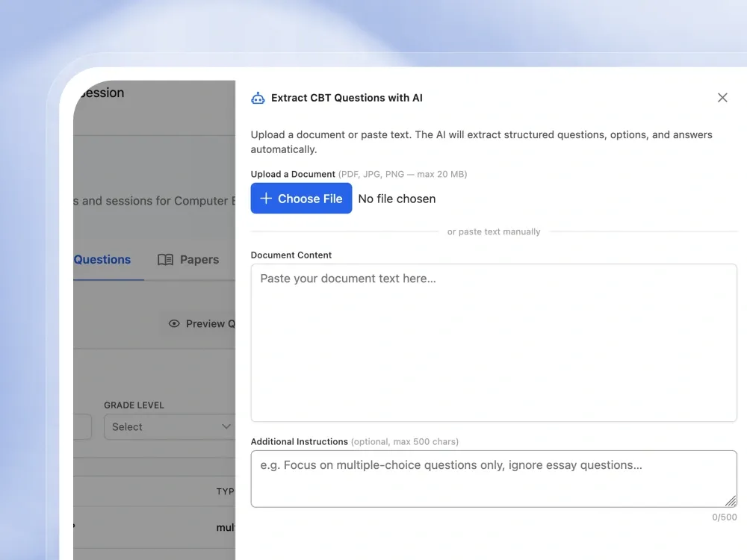Click the open book icon beside Papers
The width and height of the screenshot is (747, 560).
tap(165, 260)
